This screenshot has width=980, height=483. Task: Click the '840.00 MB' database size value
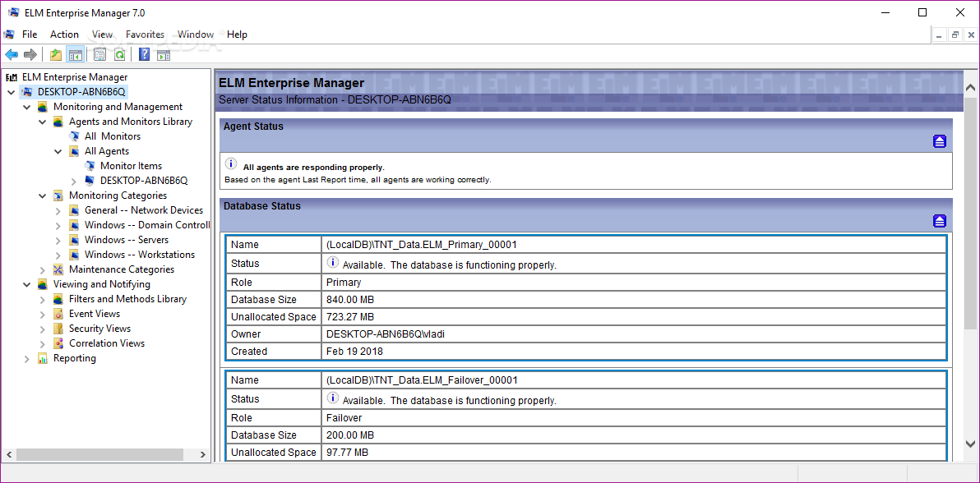coord(350,299)
